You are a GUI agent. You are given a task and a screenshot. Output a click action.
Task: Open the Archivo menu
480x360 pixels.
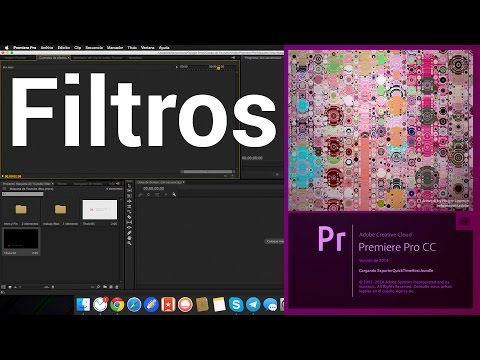(x=47, y=48)
